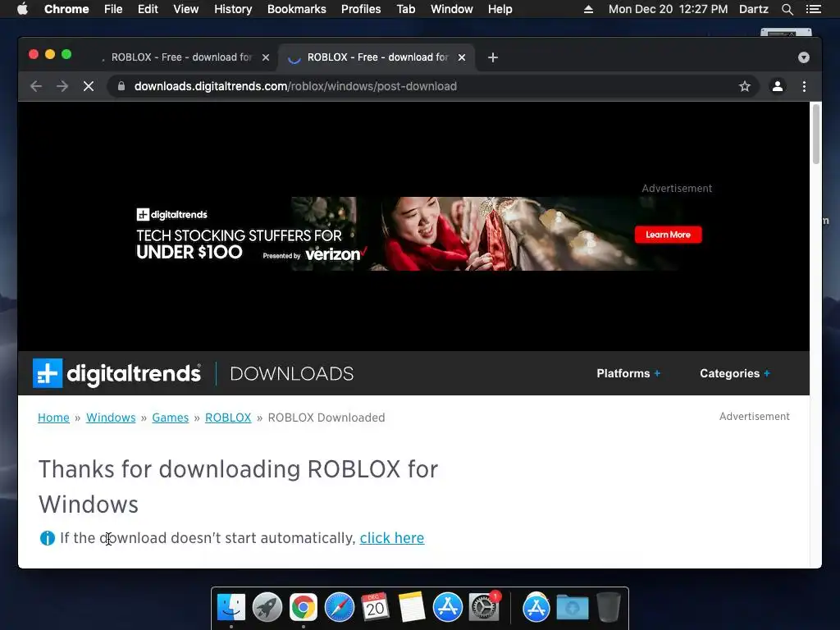
Task: Open Google Chrome in the Dock
Action: coord(304,607)
